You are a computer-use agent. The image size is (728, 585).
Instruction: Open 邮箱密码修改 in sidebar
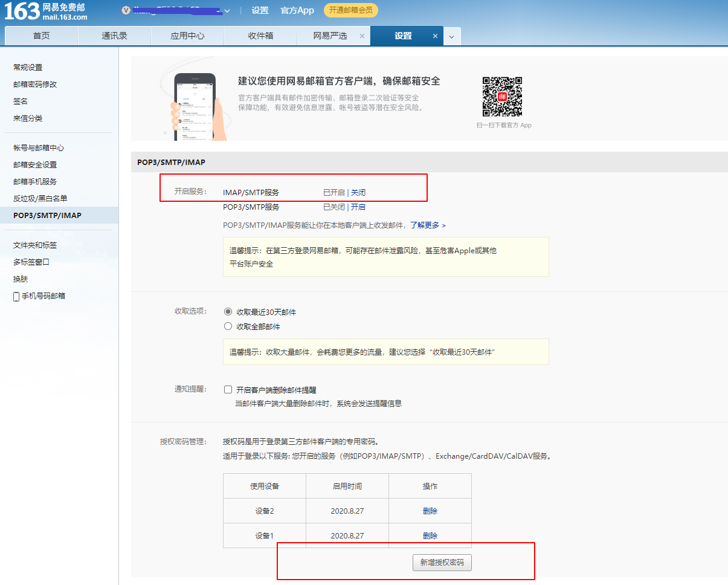(x=35, y=85)
